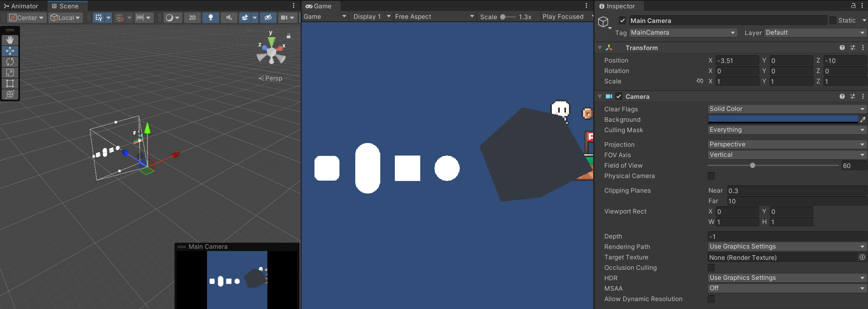Image resolution: width=868 pixels, height=309 pixels.
Task: Click the Background color eyedropper icon
Action: (x=863, y=120)
